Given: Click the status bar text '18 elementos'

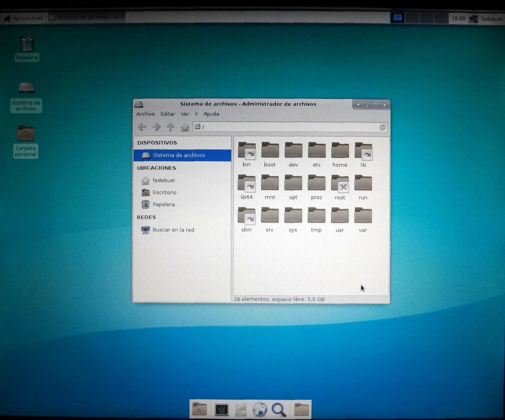Looking at the screenshot, I should click(251, 299).
